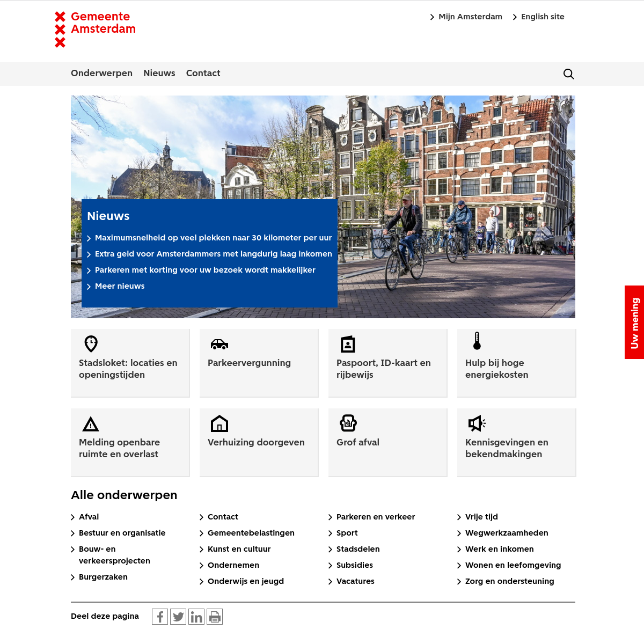This screenshot has height=644, width=644.
Task: Open Zorg en ondersteuning topic
Action: 506,581
